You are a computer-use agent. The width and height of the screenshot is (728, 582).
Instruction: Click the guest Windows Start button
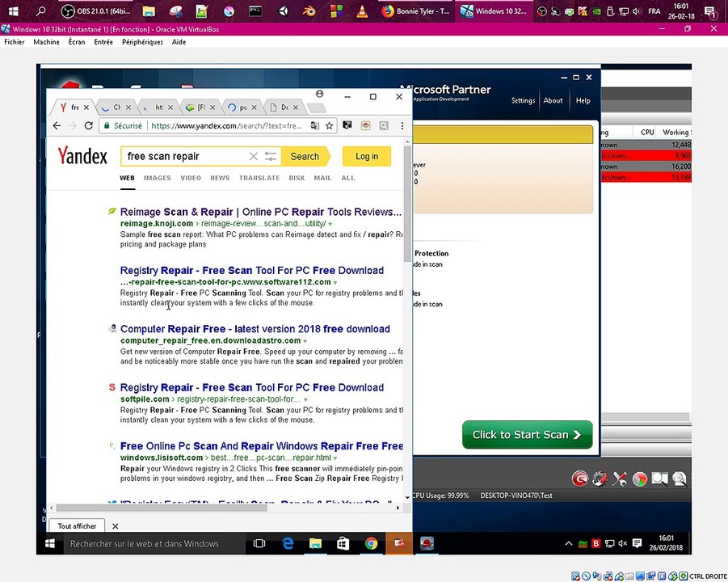click(x=50, y=543)
